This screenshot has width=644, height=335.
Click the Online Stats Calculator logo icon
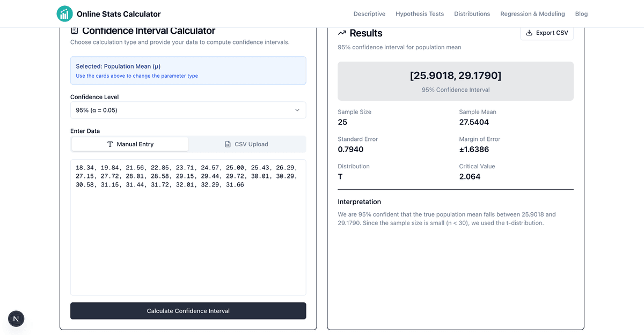click(x=64, y=14)
